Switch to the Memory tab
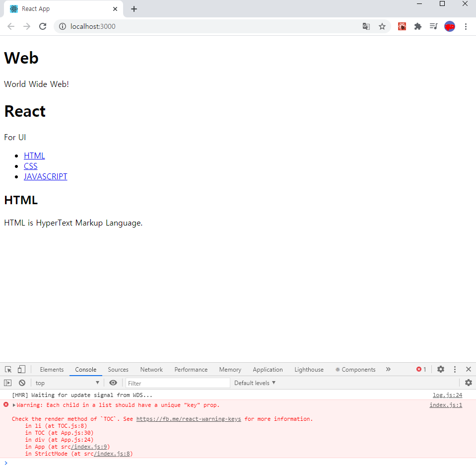 [x=230, y=370]
